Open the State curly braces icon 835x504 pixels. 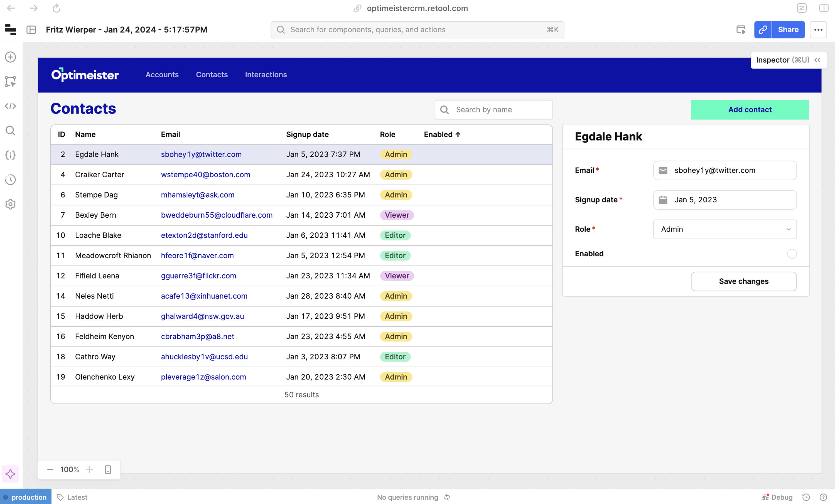(x=11, y=155)
